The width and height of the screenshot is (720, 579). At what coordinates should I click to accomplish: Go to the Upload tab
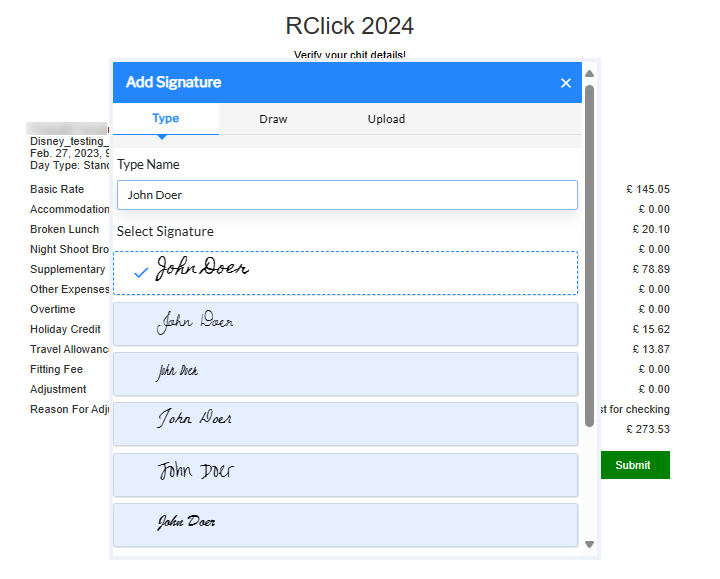[x=386, y=119]
